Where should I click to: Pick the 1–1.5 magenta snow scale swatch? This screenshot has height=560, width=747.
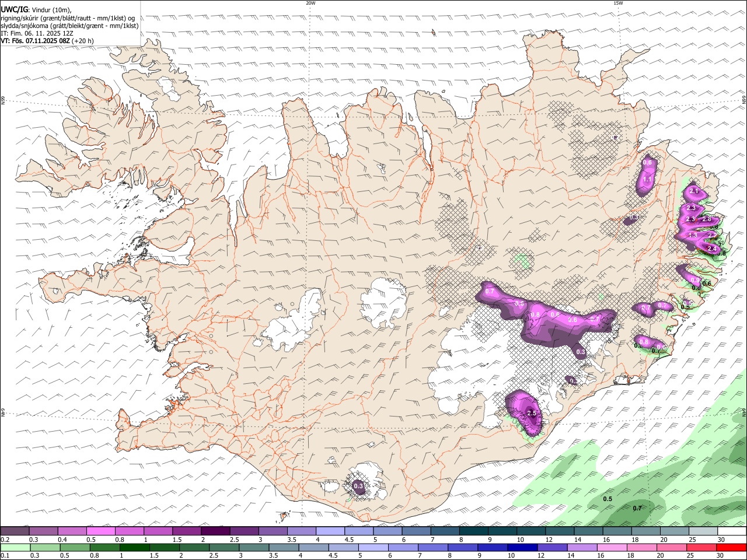click(x=158, y=531)
